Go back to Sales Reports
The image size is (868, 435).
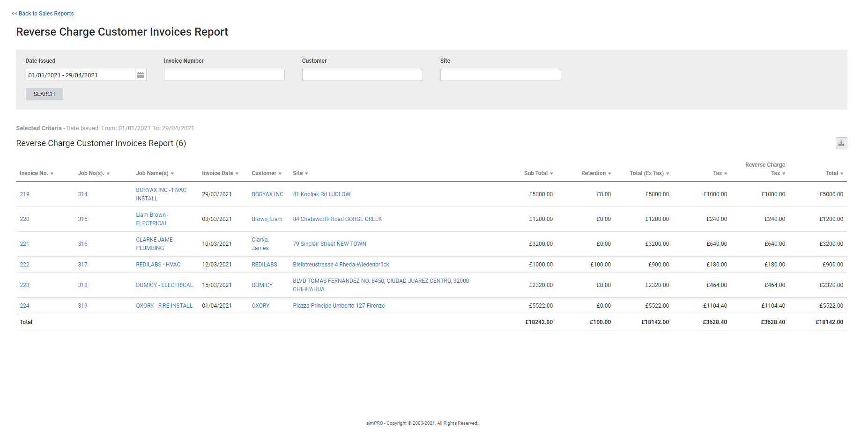(43, 14)
